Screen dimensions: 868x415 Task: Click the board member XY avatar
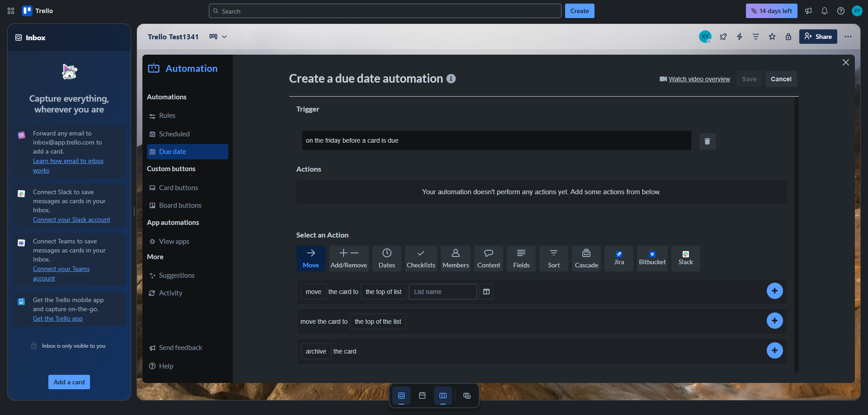705,37
